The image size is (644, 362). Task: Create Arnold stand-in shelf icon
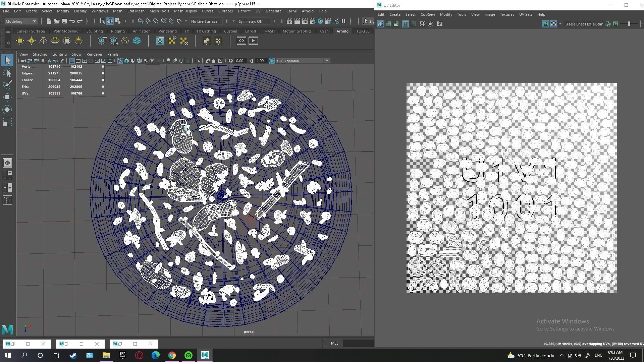tap(102, 41)
